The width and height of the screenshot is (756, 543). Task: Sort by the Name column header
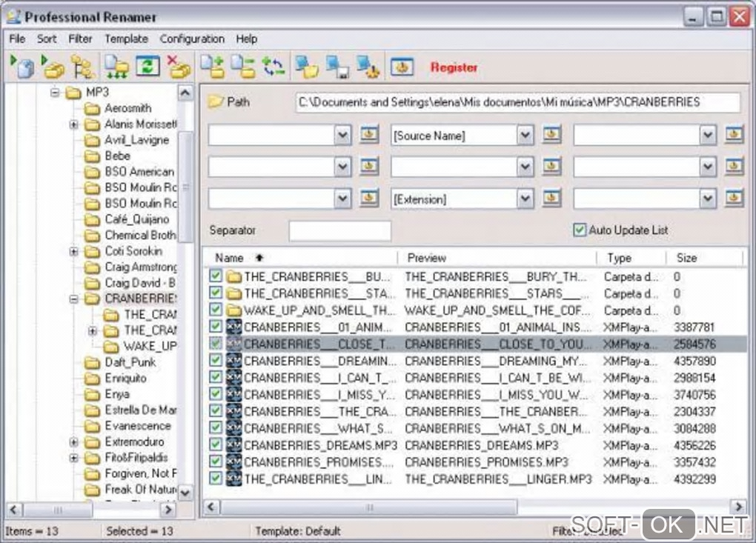click(301, 258)
